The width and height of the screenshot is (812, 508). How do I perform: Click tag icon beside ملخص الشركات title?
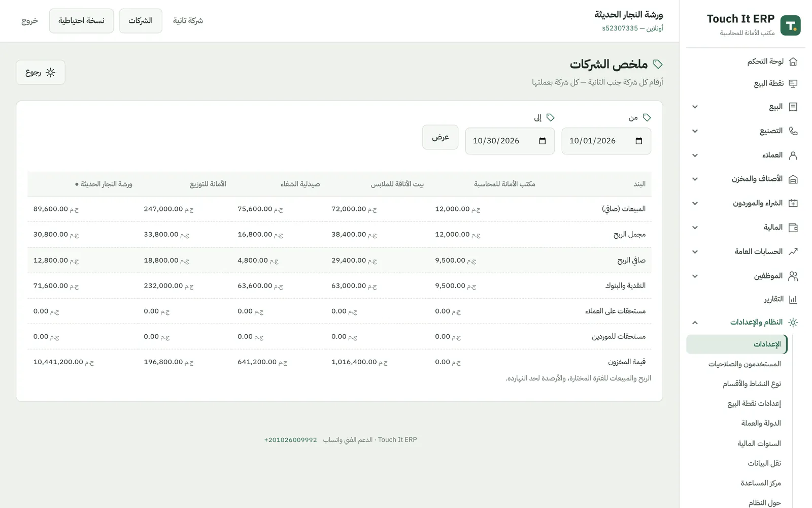[x=658, y=64]
